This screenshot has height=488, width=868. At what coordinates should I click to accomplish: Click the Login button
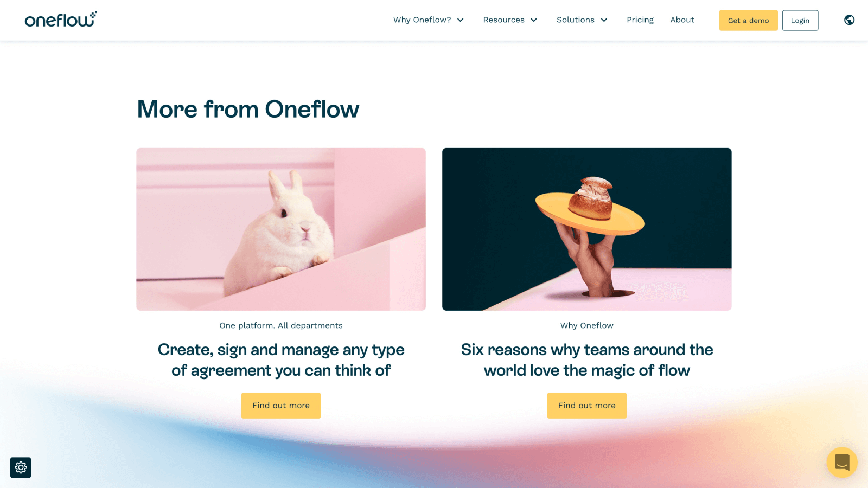point(800,21)
